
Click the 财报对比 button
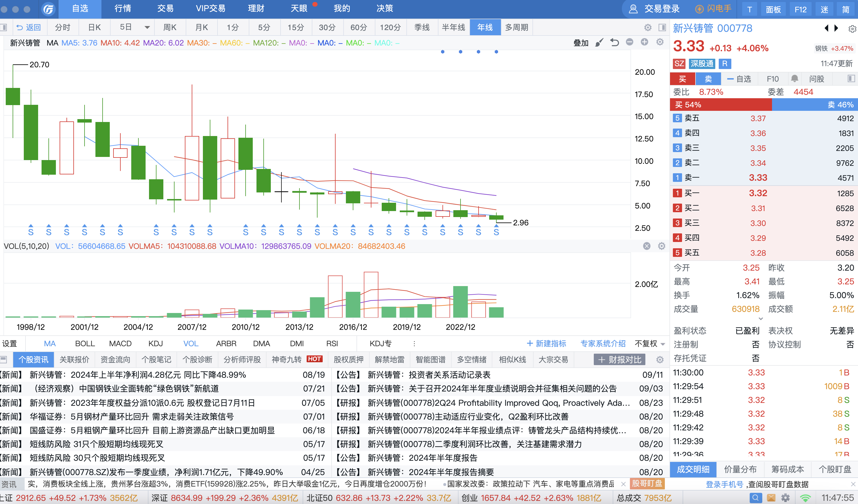619,360
